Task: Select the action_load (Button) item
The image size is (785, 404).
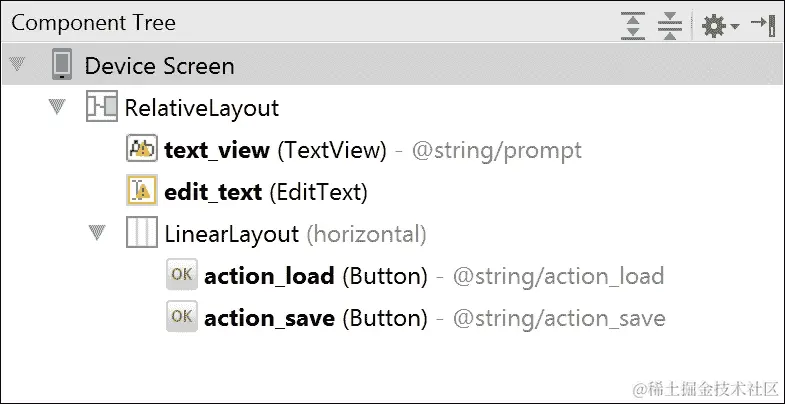Action: [315, 276]
